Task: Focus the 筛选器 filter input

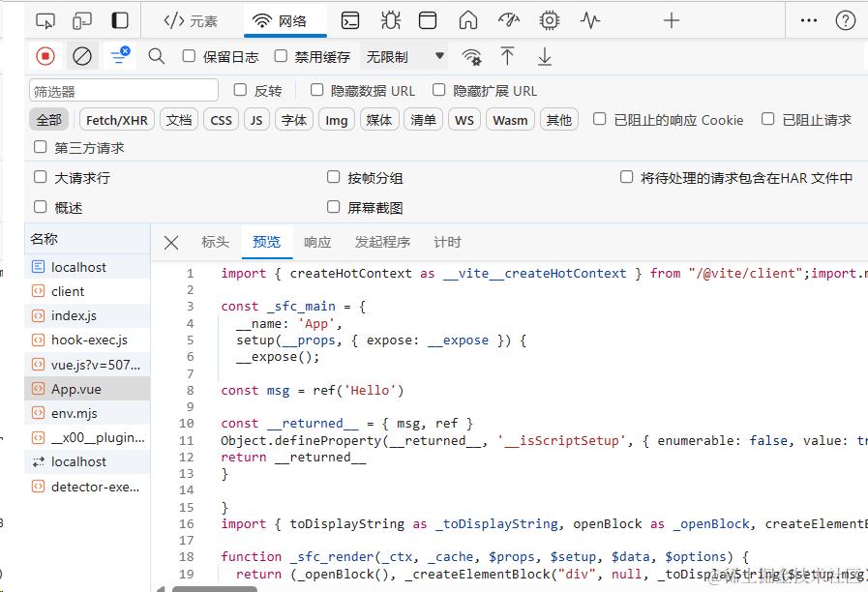Action: (124, 91)
